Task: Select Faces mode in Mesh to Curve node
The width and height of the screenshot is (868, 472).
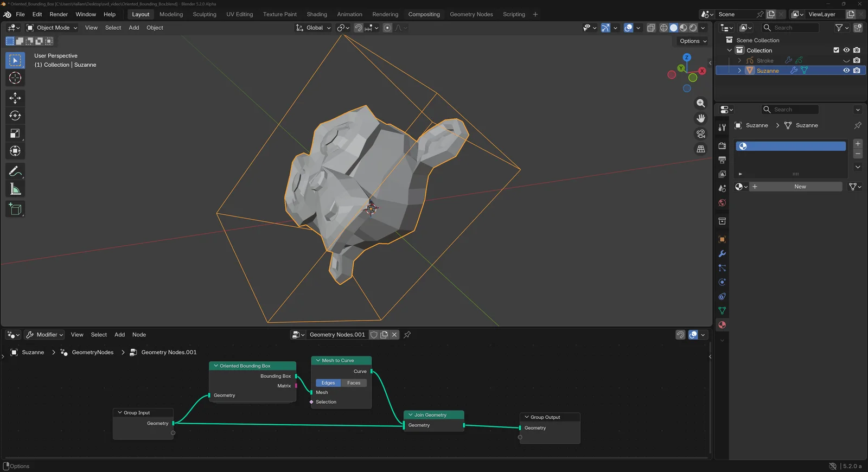Action: click(x=354, y=383)
